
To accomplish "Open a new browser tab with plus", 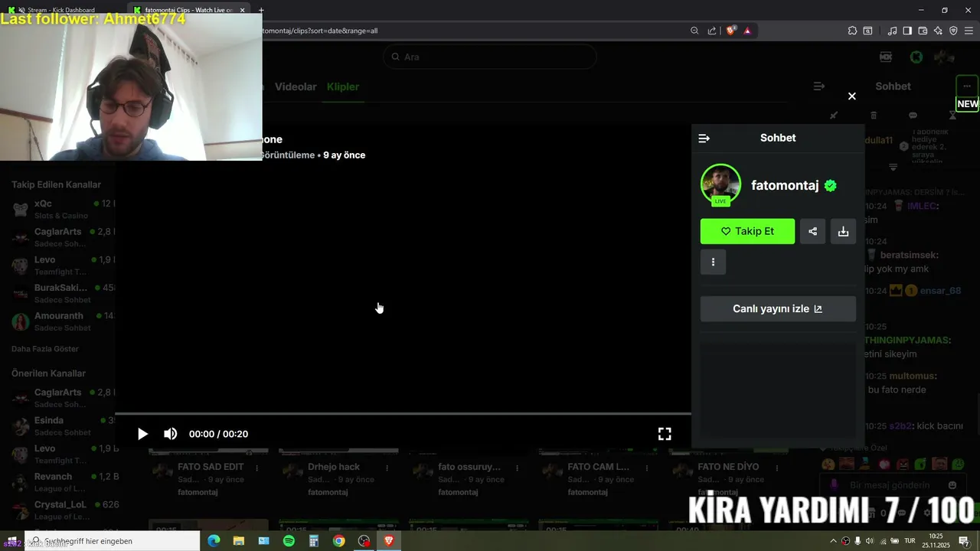I will (x=261, y=10).
